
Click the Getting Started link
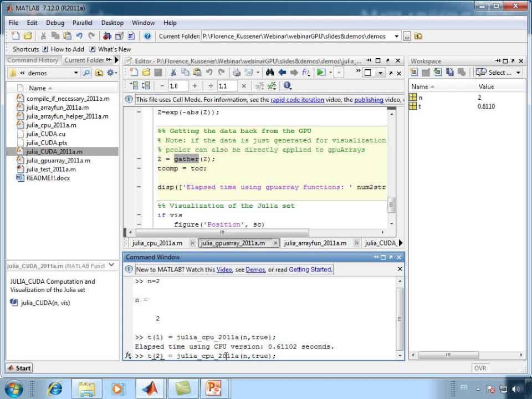(x=310, y=269)
